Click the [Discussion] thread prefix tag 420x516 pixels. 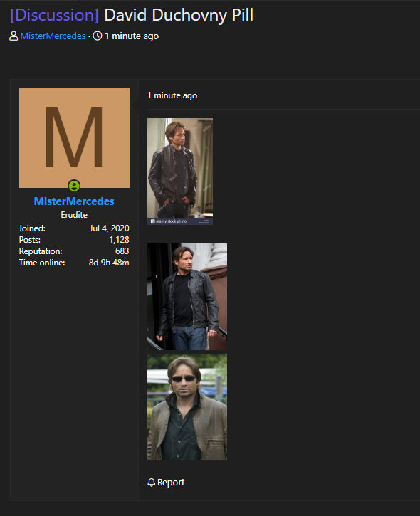[x=54, y=16]
